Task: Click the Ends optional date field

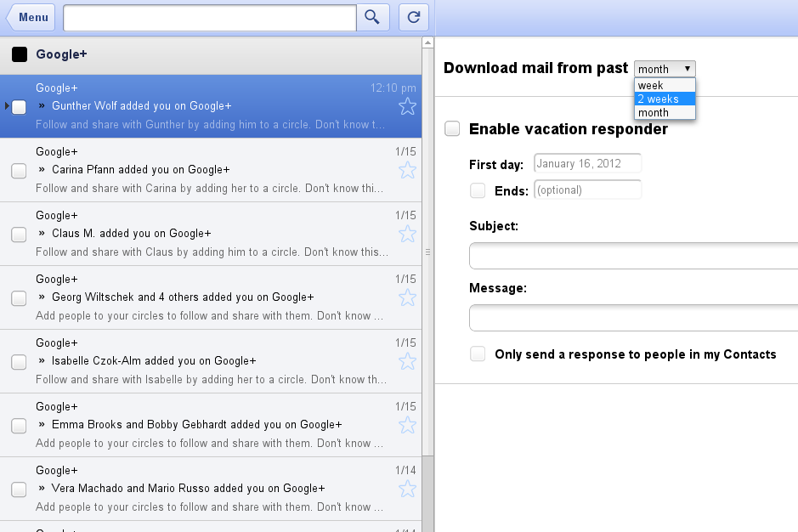Action: (x=587, y=190)
